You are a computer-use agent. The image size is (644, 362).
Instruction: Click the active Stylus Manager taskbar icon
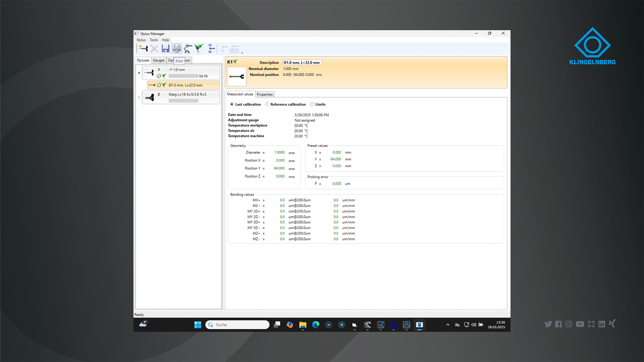click(419, 325)
